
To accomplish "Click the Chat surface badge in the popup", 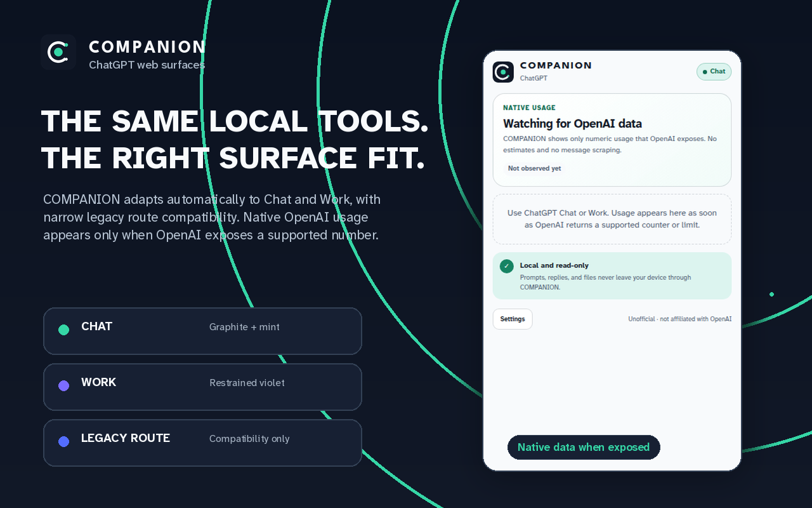I will click(x=714, y=72).
